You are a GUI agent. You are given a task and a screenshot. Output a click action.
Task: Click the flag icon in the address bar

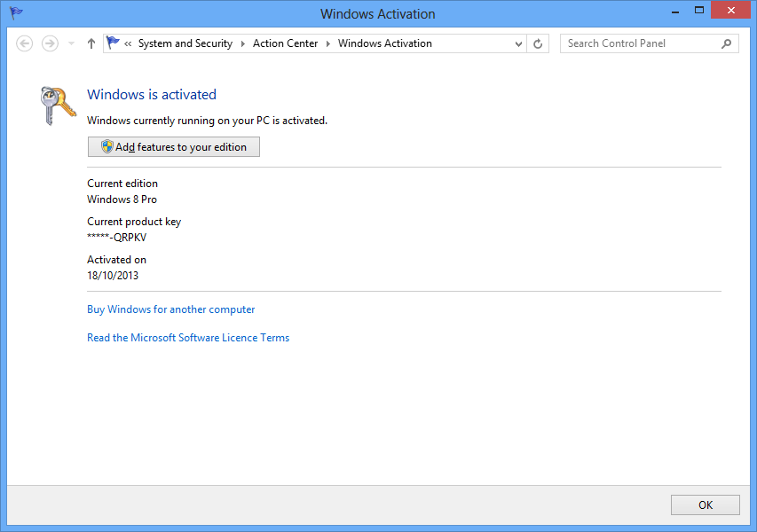[x=113, y=43]
